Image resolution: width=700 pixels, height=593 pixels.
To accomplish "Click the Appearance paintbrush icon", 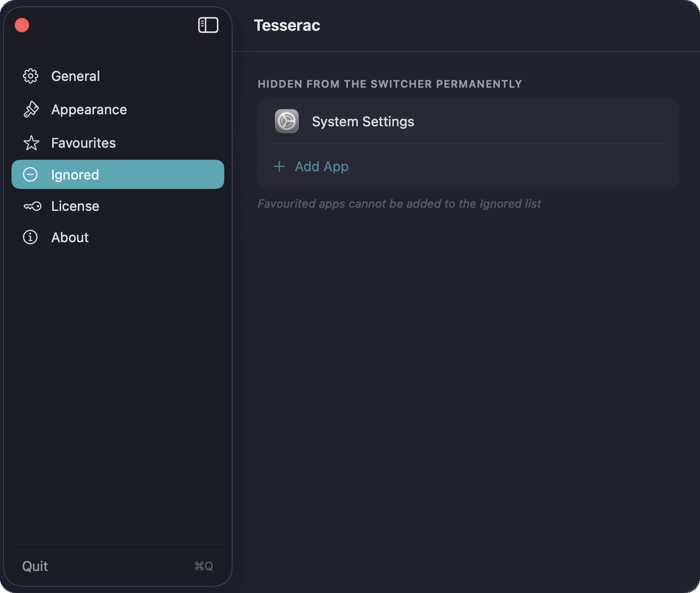I will click(x=31, y=110).
